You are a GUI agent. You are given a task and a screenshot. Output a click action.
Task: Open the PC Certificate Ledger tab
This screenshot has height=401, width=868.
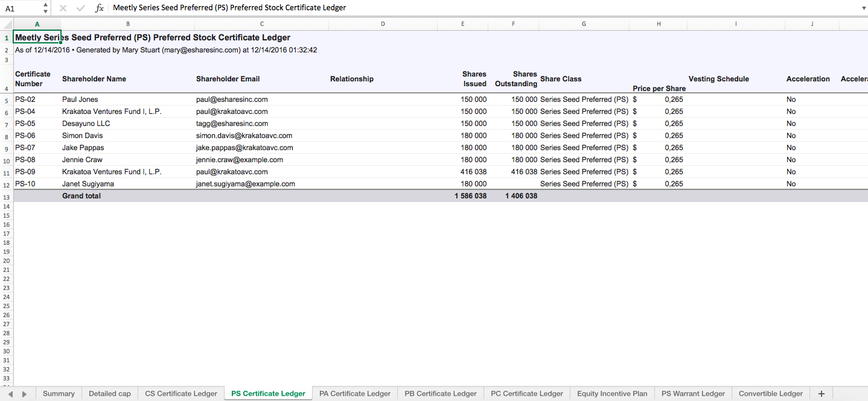pos(527,394)
